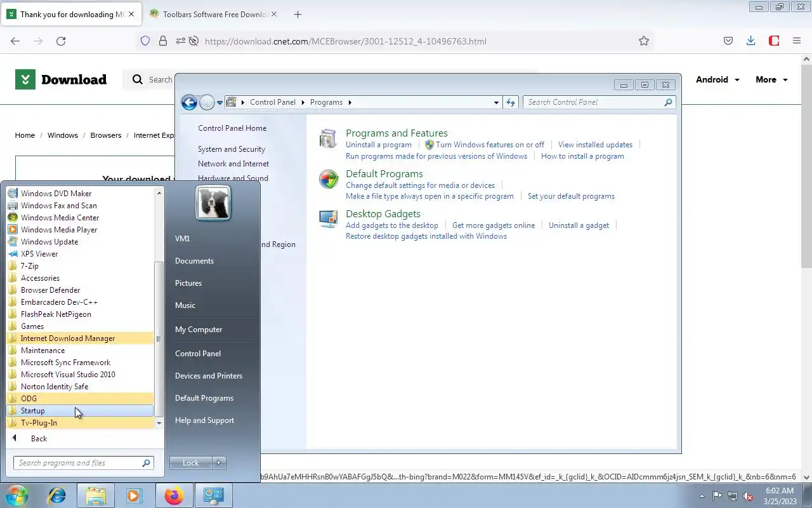Open Control Panel Home link
Image resolution: width=812 pixels, height=508 pixels.
(232, 128)
